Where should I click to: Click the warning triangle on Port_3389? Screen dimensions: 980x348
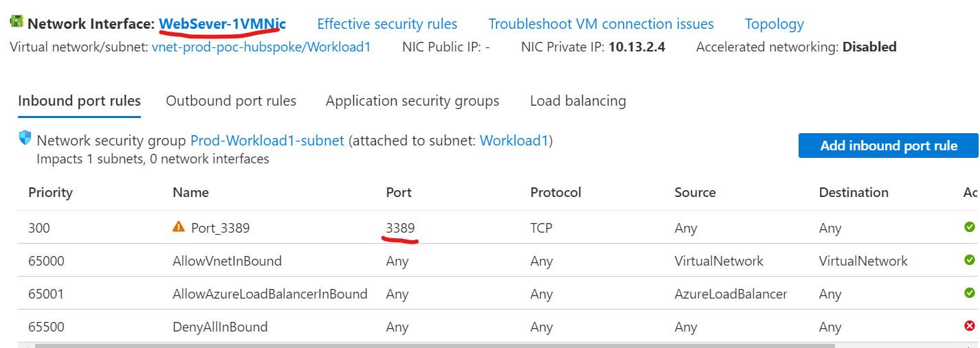coord(179,227)
